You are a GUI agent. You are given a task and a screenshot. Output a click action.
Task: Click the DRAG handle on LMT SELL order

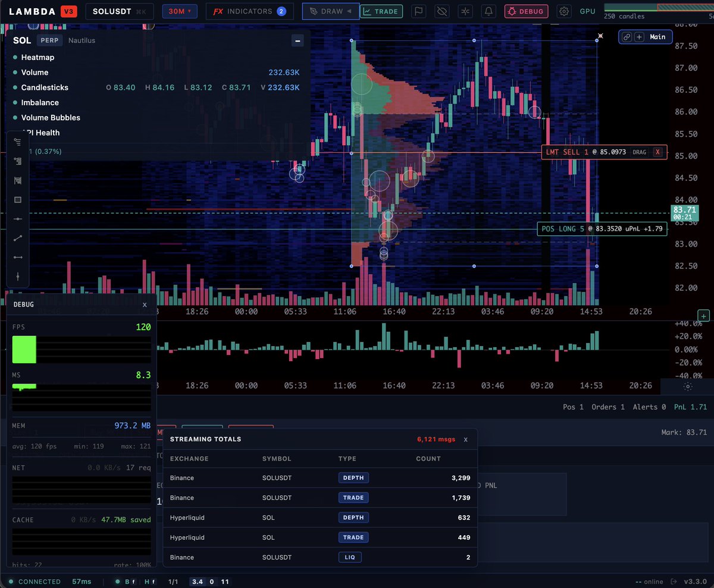pos(640,152)
